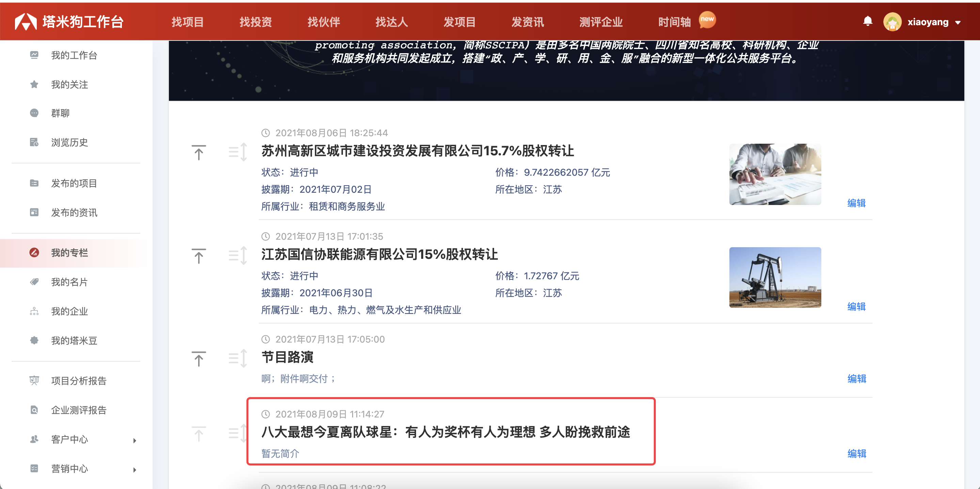Click the 我的关注 star icon
The height and width of the screenshot is (489, 980).
click(x=34, y=84)
